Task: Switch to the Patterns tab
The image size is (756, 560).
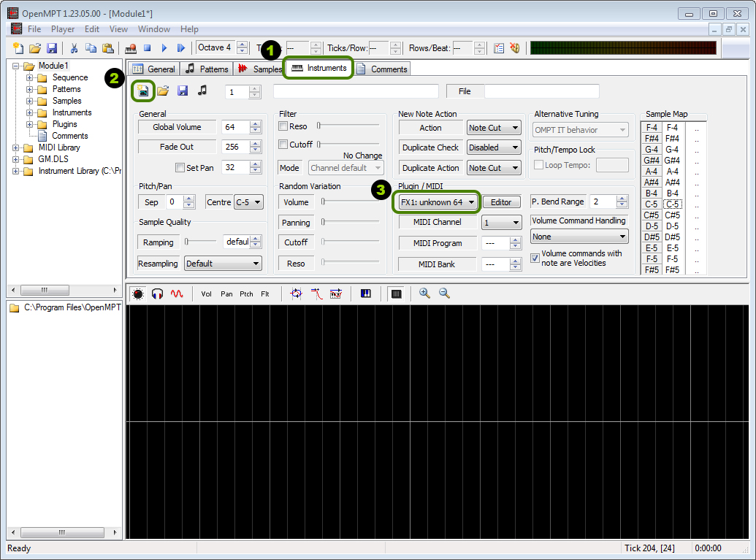Action: (207, 69)
